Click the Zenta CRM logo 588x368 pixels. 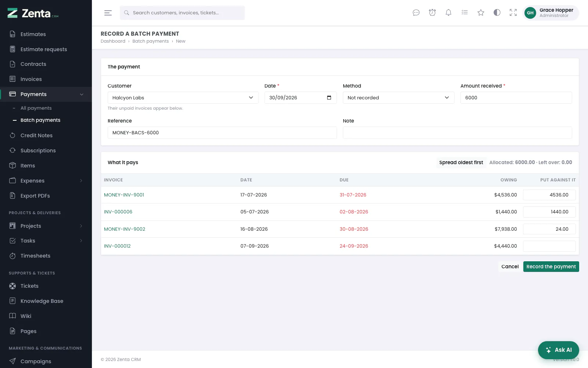[x=33, y=14]
